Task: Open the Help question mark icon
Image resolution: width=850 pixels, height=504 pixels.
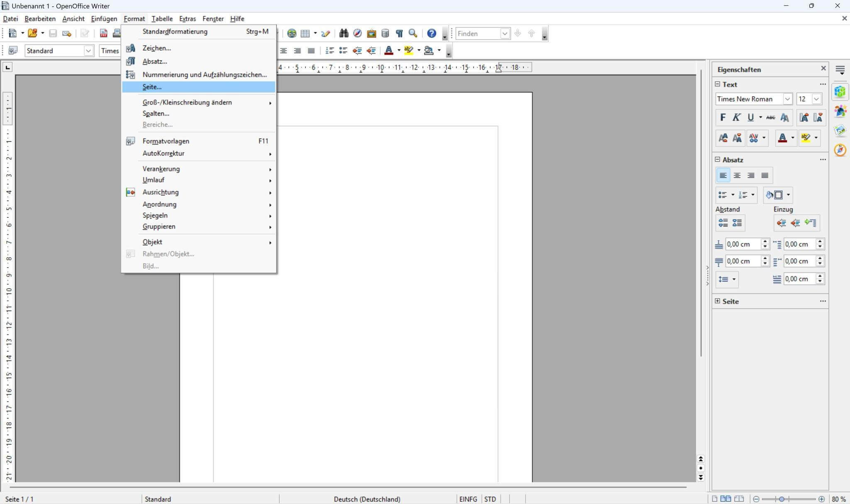Action: pos(431,33)
